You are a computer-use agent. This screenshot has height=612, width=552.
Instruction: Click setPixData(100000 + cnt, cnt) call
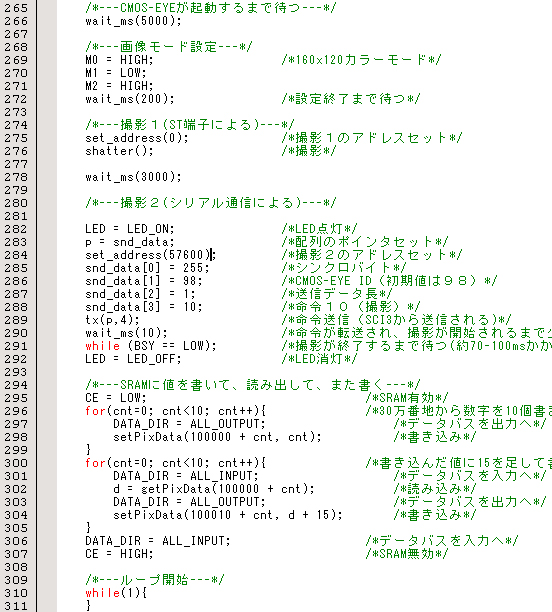coord(217,437)
